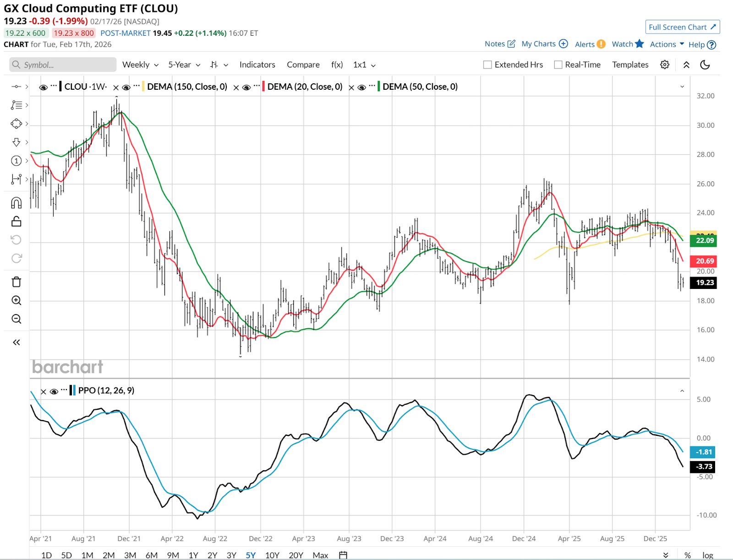Zoom in on the chart
Viewport: 733px width, 560px height.
click(16, 300)
